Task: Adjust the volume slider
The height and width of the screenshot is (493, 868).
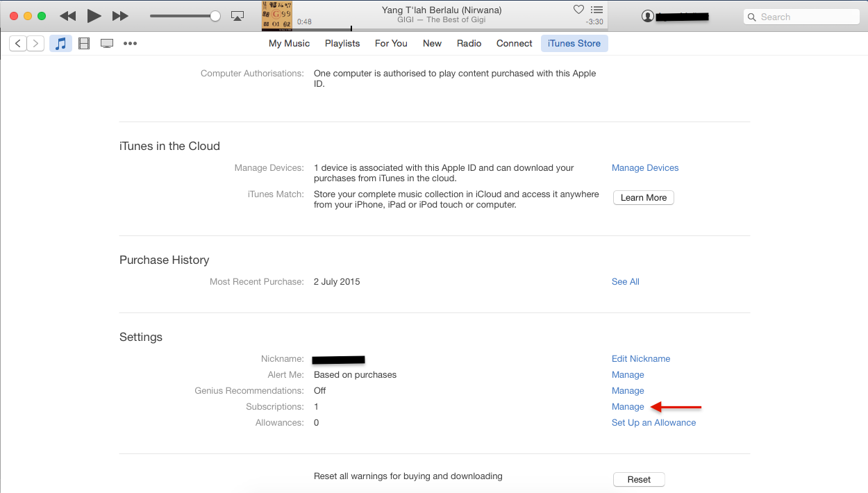Action: (x=185, y=16)
